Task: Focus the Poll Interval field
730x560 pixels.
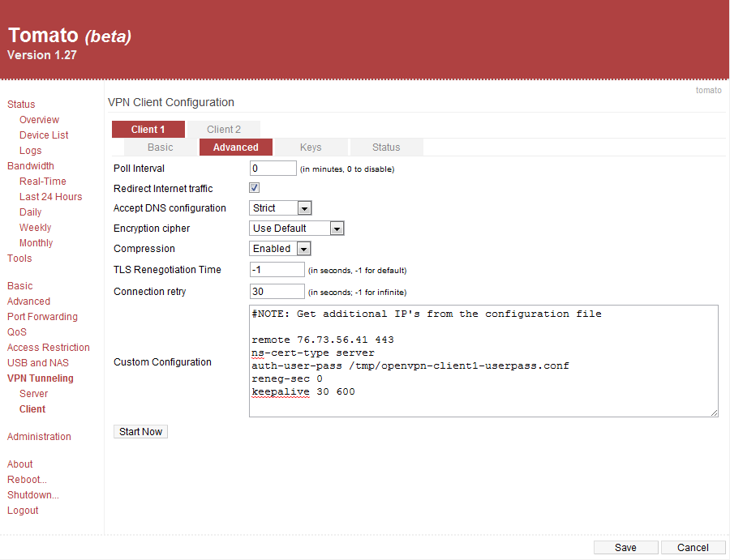Action: pos(273,169)
